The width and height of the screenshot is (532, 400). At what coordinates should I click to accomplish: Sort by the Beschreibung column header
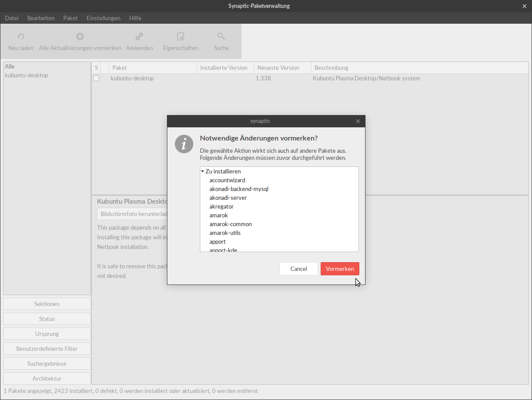click(420, 68)
